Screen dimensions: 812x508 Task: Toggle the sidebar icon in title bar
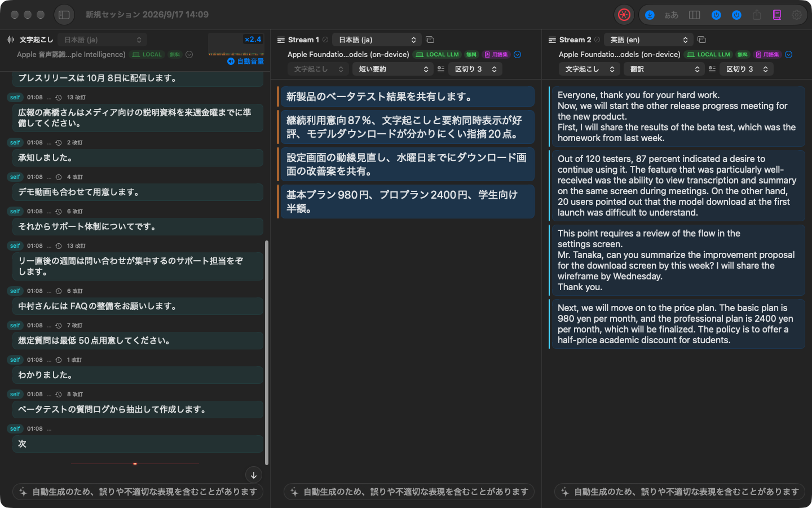[64, 15]
